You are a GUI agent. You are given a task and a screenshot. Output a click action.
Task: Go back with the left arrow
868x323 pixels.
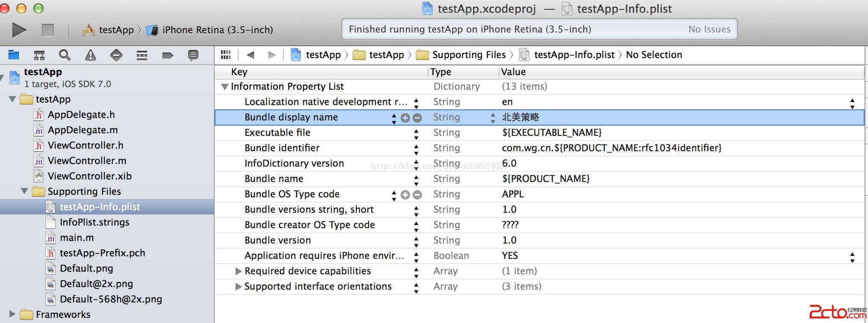[251, 55]
